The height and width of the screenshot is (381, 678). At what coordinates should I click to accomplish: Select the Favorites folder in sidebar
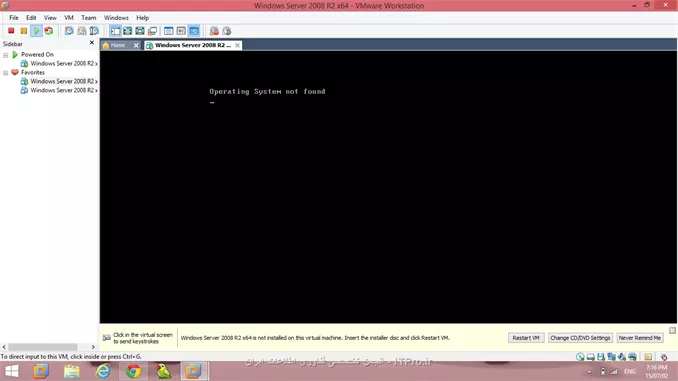33,72
